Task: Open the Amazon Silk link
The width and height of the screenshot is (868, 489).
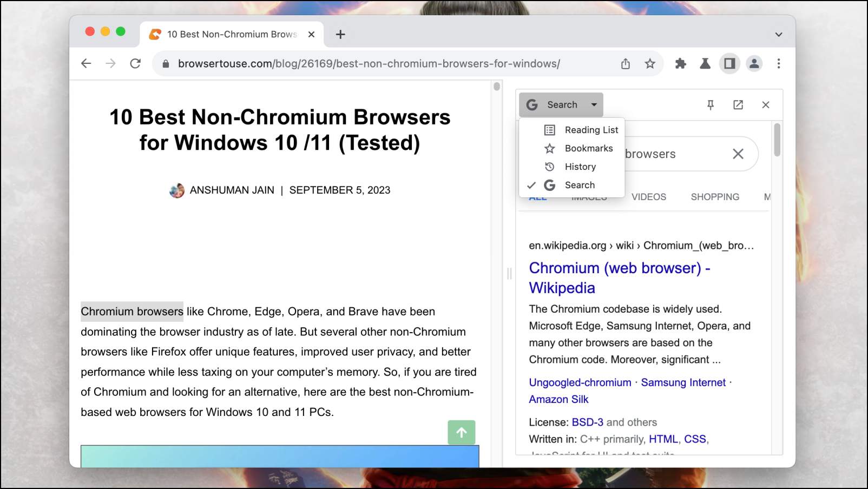Action: pyautogui.click(x=558, y=399)
